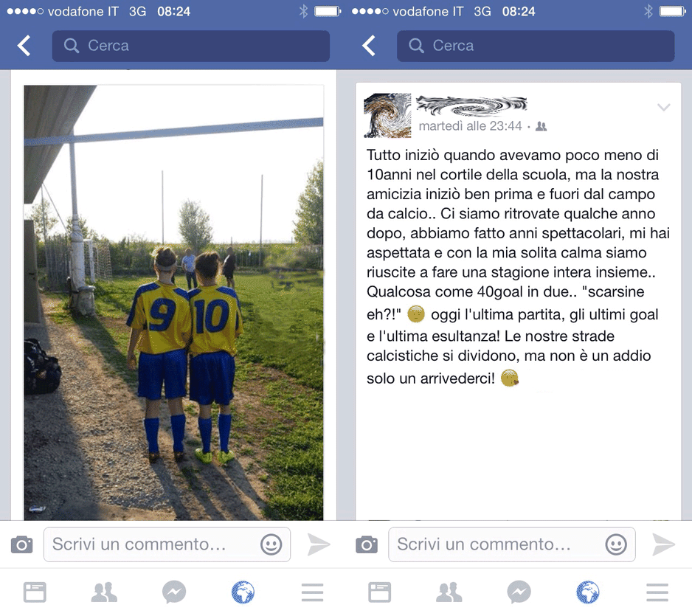Tap the back arrow on left screen

pos(24,46)
